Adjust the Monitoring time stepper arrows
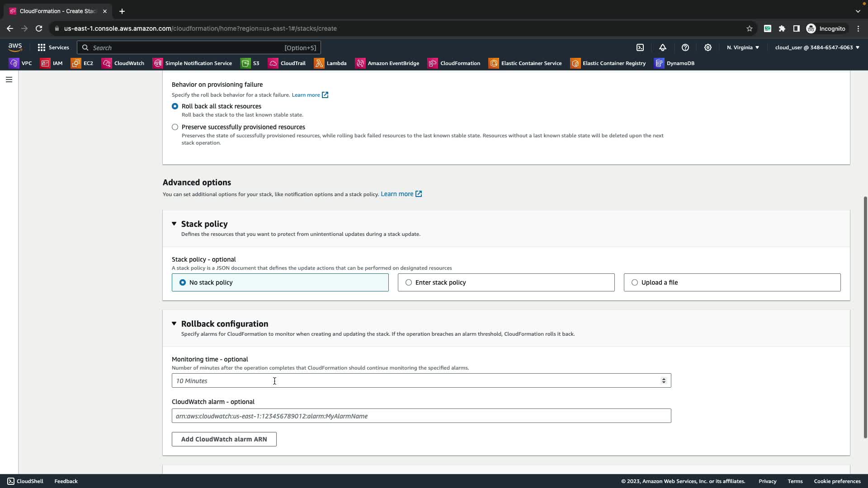The width and height of the screenshot is (868, 488). click(664, 381)
